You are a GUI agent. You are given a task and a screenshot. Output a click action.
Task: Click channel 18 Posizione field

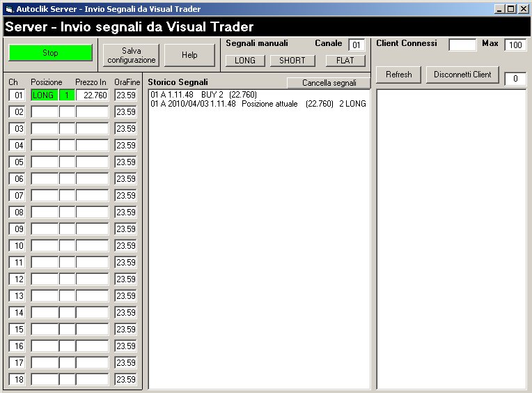[x=45, y=380]
